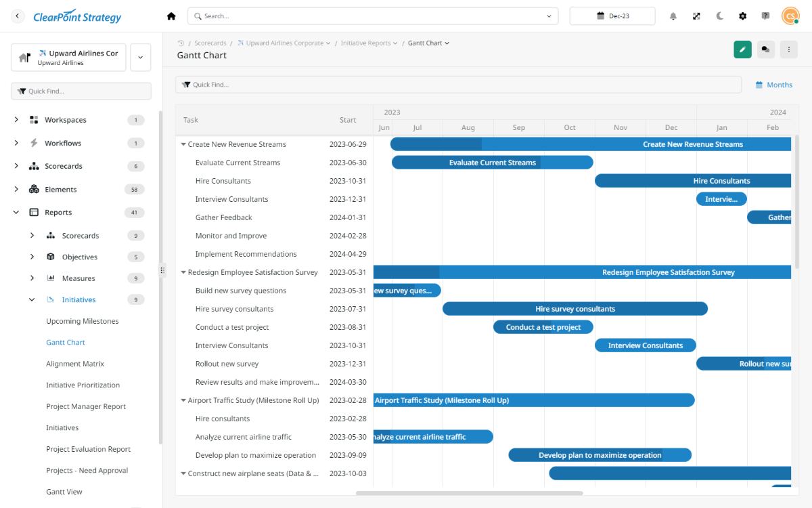812x508 pixels.
Task: Open Project Evaluation Report
Action: pos(88,449)
